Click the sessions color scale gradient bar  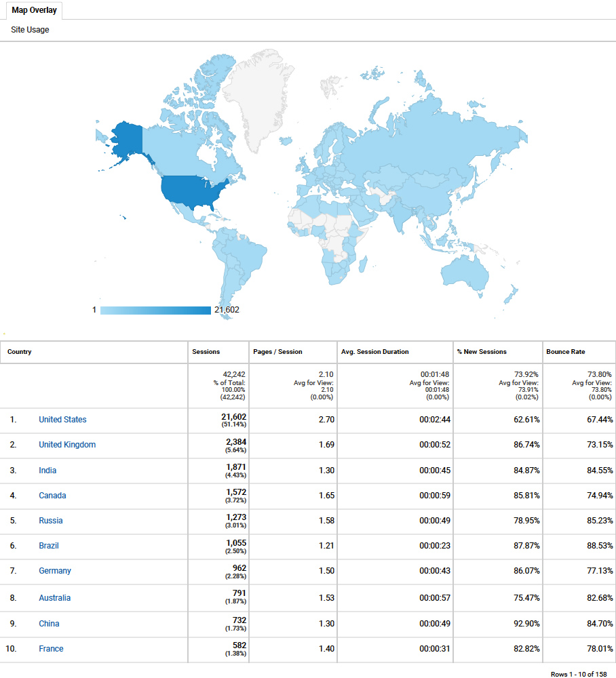[155, 311]
